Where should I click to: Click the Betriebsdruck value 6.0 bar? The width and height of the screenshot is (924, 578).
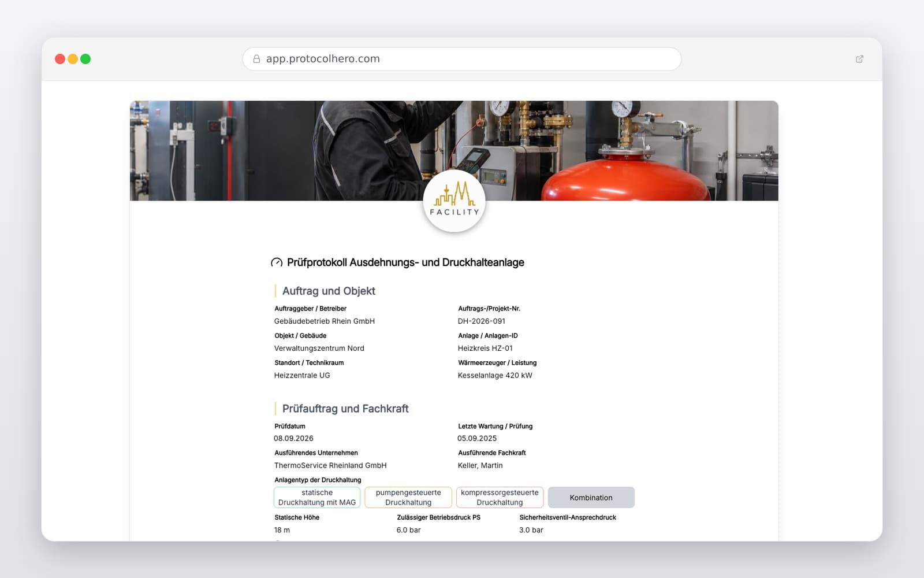coord(408,530)
